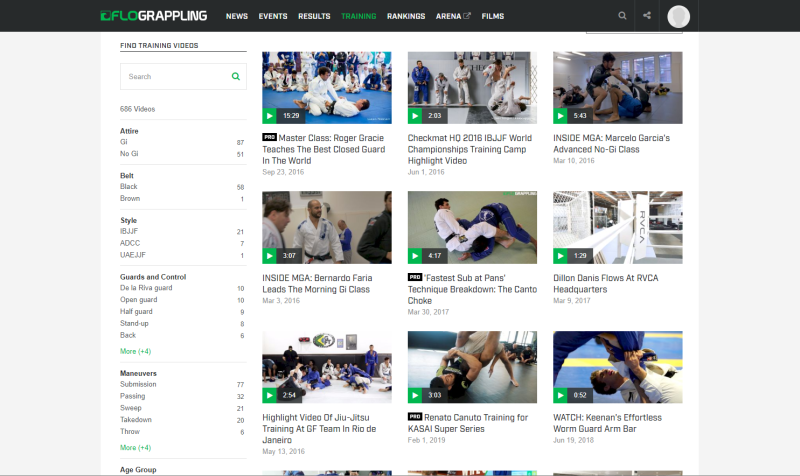Open 'Fastest Sub at Pans' title link
Viewport: 800px width, 476px height.
click(x=472, y=289)
